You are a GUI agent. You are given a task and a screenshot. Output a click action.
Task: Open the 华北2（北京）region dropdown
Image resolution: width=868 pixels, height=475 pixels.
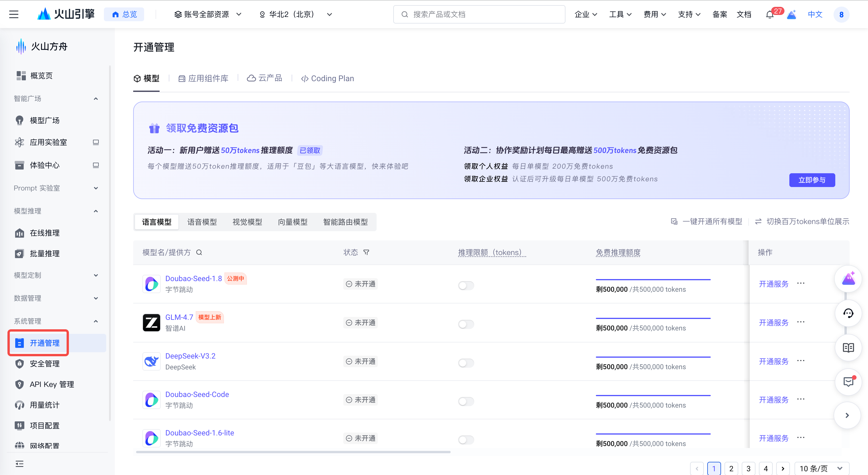coord(296,14)
